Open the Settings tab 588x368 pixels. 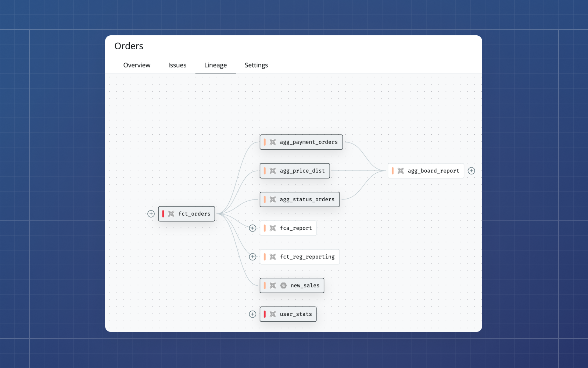pyautogui.click(x=256, y=65)
